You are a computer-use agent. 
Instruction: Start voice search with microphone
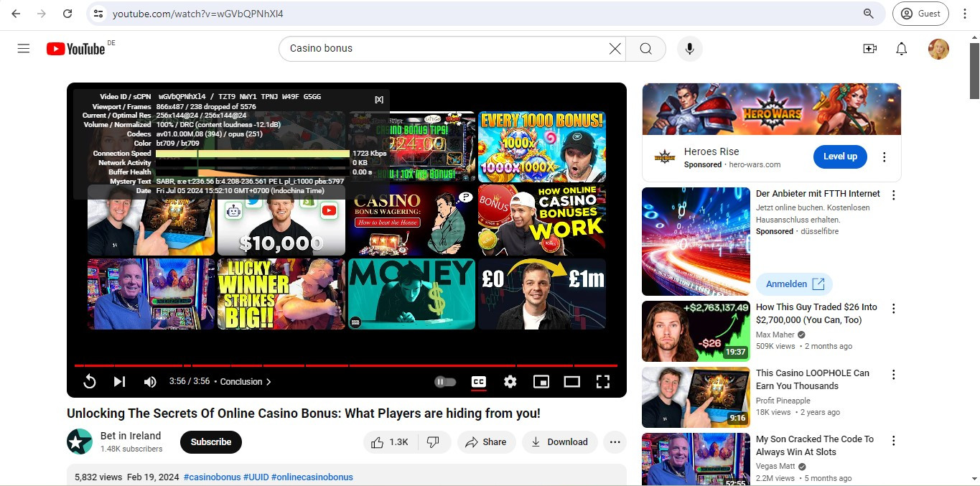pyautogui.click(x=689, y=49)
